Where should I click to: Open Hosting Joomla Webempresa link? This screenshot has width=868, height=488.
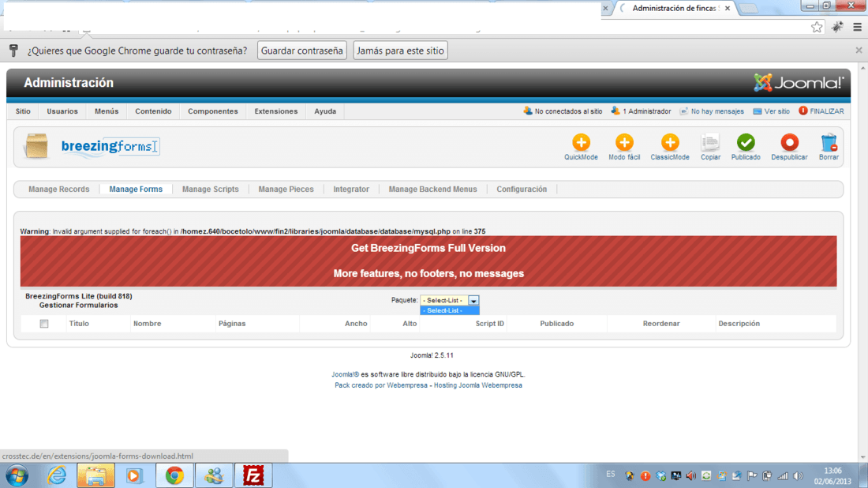[477, 385]
